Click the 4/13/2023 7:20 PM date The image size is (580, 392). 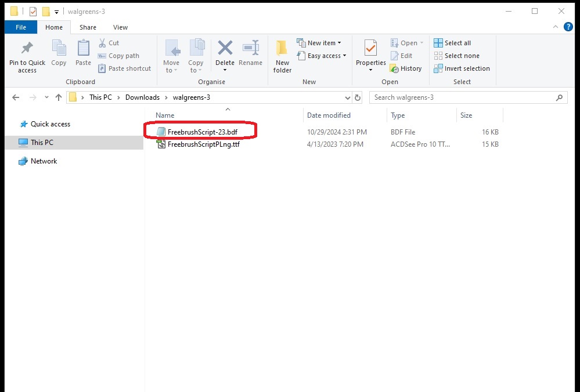(x=335, y=144)
